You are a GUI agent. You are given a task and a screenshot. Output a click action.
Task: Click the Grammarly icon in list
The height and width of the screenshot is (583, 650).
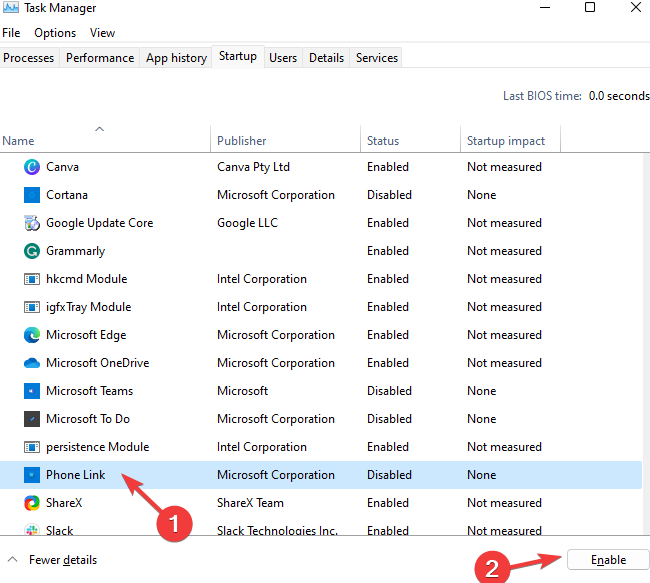coord(31,251)
